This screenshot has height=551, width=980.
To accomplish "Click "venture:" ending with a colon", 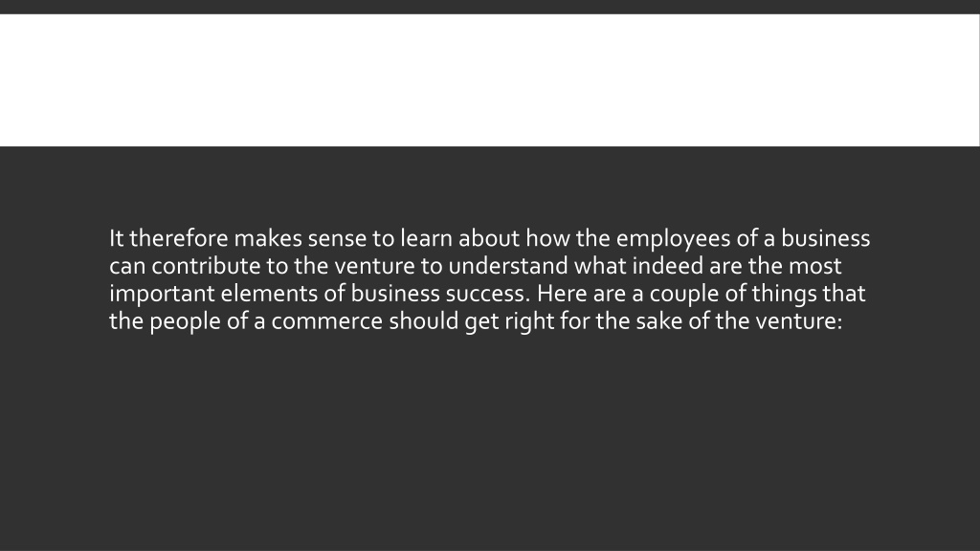I will [x=799, y=321].
